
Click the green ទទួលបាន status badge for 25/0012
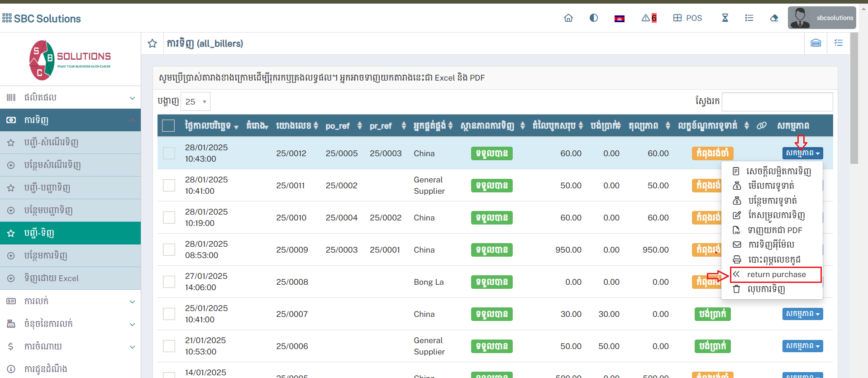click(x=491, y=153)
